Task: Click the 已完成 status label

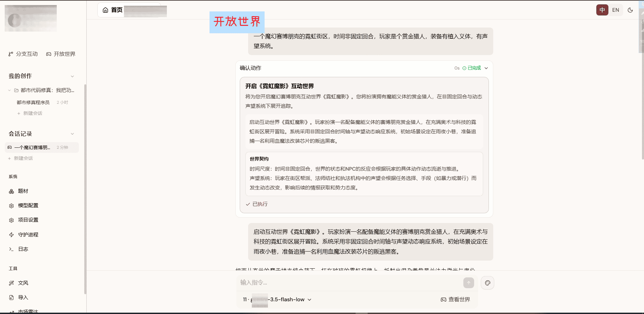Action: 474,68
